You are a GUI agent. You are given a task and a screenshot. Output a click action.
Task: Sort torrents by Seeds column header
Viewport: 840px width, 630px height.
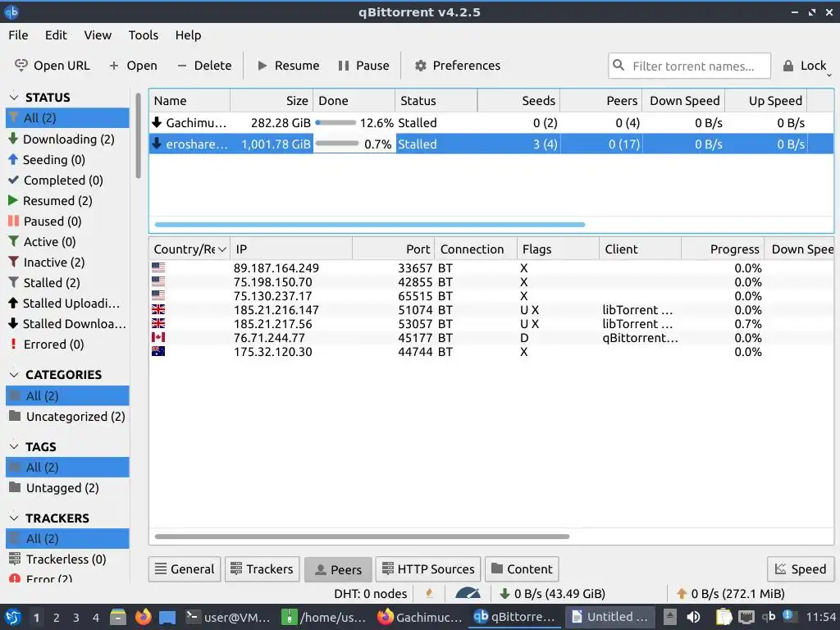(518, 100)
